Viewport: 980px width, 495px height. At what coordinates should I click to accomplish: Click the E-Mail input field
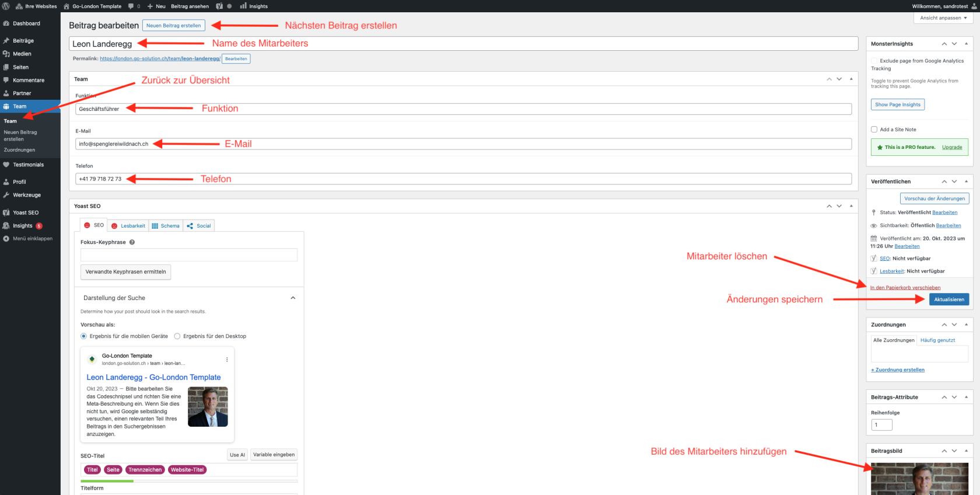[x=463, y=144]
